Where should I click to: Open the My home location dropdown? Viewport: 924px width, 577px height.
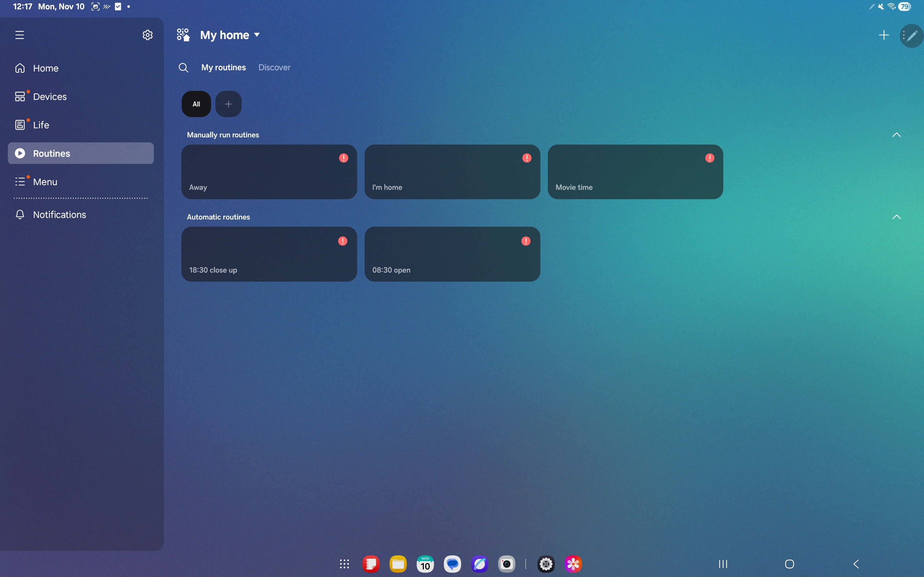230,35
